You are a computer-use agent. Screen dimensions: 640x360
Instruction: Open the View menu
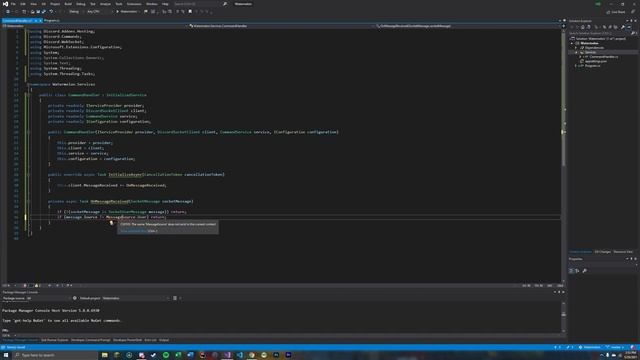pos(33,4)
